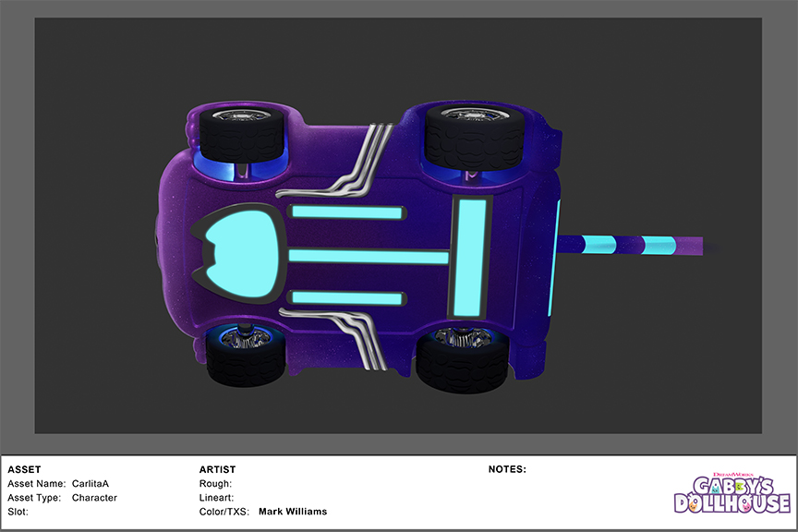Image resolution: width=798 pixels, height=532 pixels.
Task: Click the ASSET section heading
Action: 24,469
